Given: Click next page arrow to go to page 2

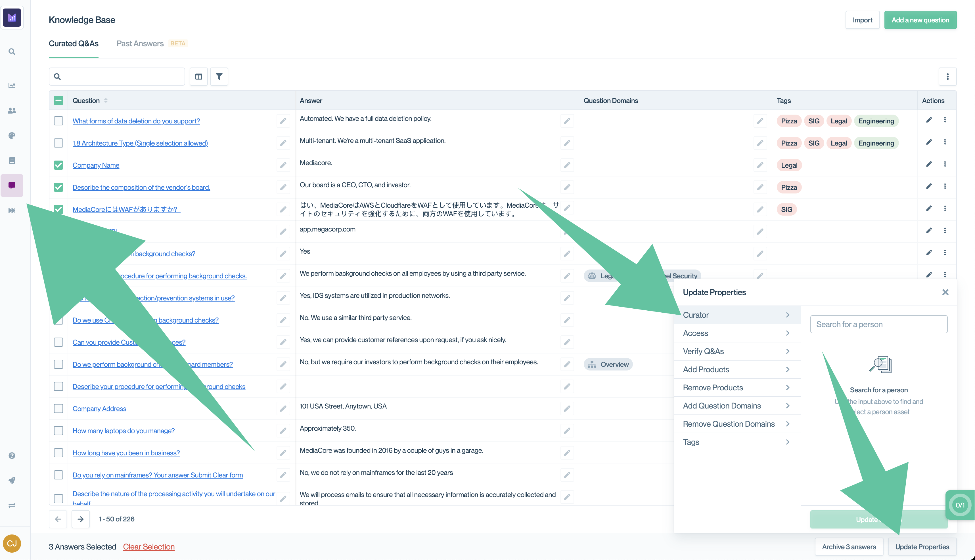Looking at the screenshot, I should 80,519.
